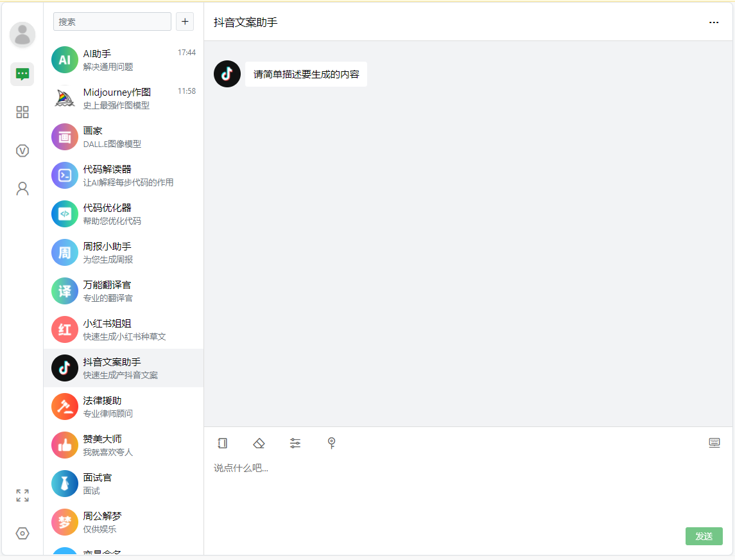Click the 11:58 timestamp
Viewport: 735px width, 560px height.
point(187,91)
